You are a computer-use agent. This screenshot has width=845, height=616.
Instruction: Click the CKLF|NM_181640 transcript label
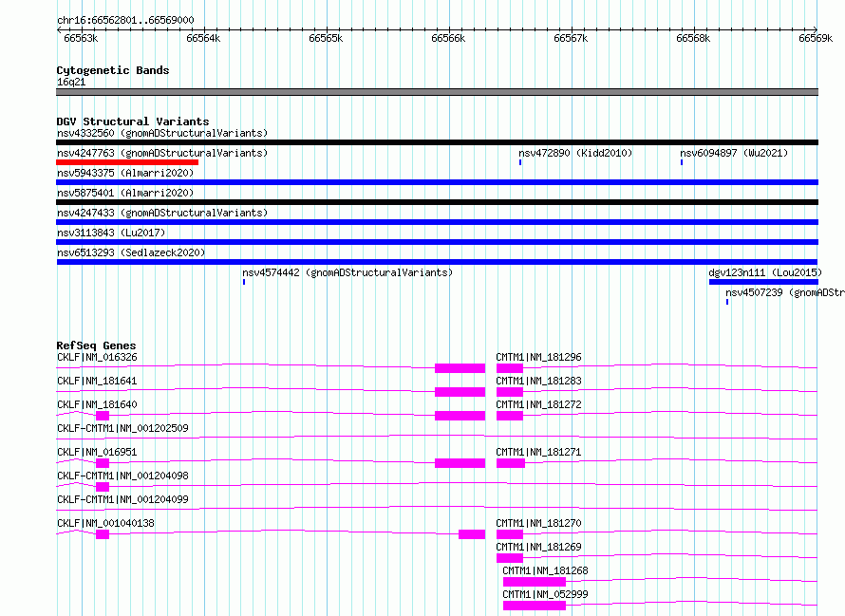click(x=97, y=404)
